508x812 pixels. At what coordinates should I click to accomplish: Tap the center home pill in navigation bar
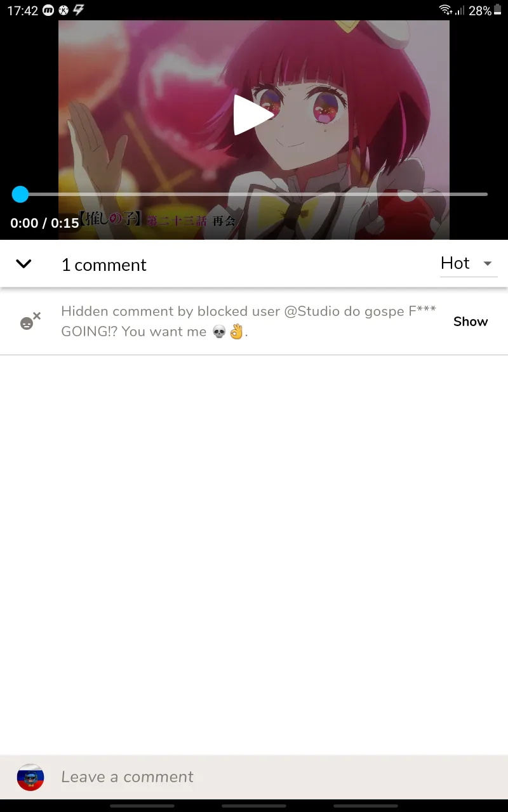coord(254,806)
